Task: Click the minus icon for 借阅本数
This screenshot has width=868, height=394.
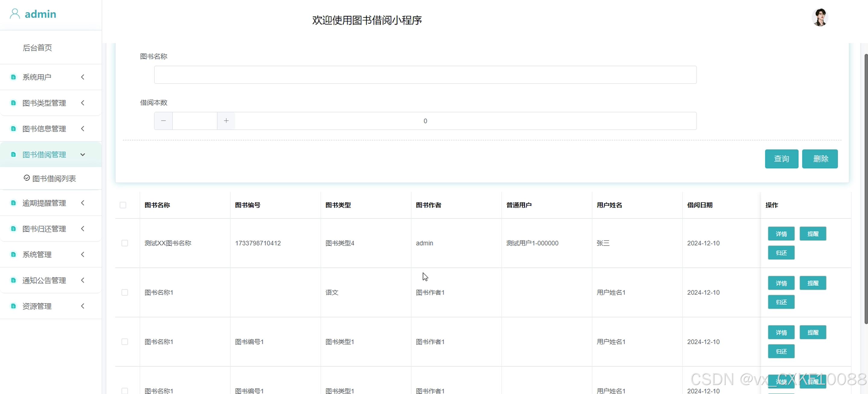Action: pos(163,121)
